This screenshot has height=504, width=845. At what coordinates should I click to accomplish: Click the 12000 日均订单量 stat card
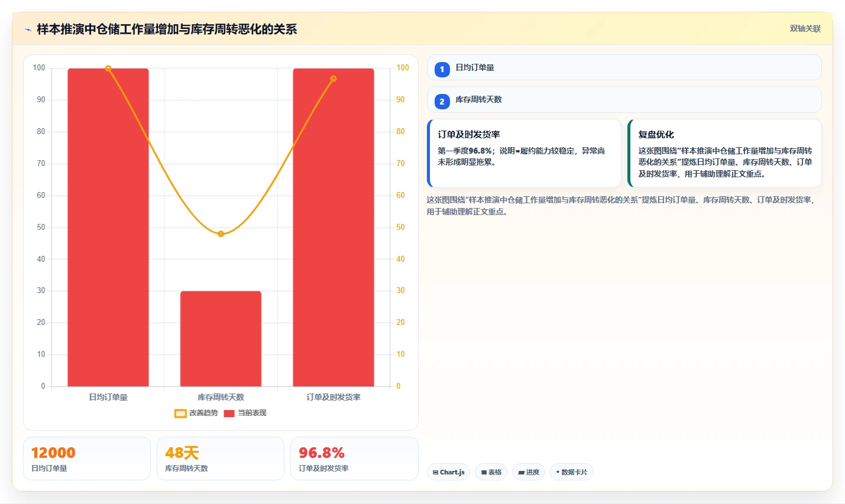[87, 459]
